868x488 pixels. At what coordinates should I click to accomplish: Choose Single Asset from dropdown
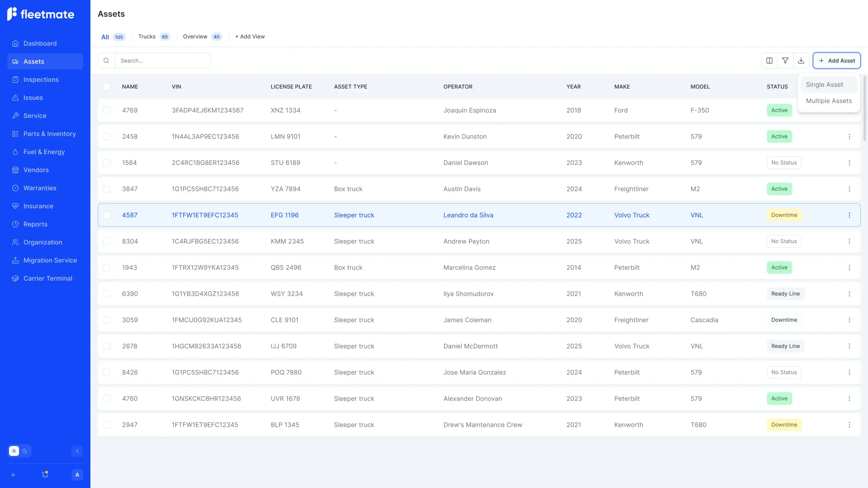click(x=829, y=84)
